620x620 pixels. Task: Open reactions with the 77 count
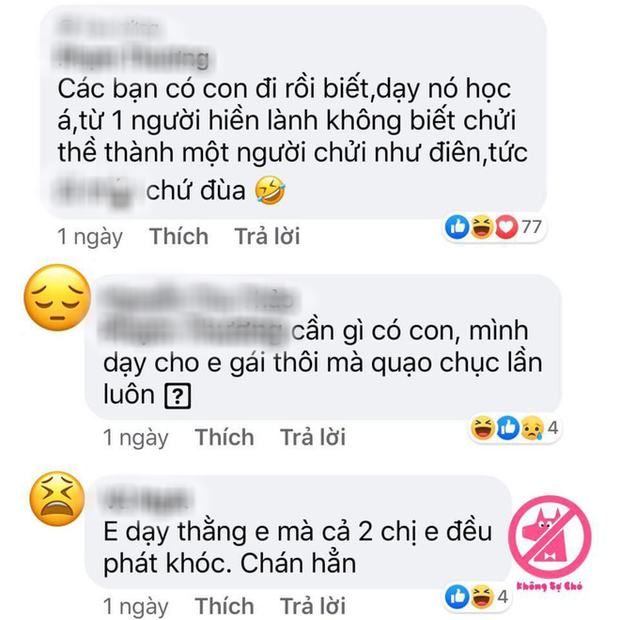493,227
